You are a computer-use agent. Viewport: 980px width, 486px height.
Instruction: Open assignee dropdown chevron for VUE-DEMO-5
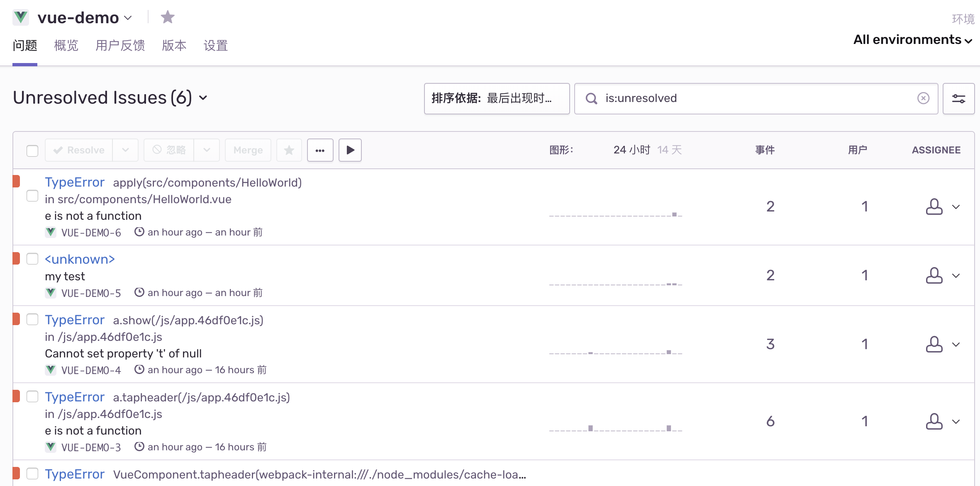click(x=956, y=276)
